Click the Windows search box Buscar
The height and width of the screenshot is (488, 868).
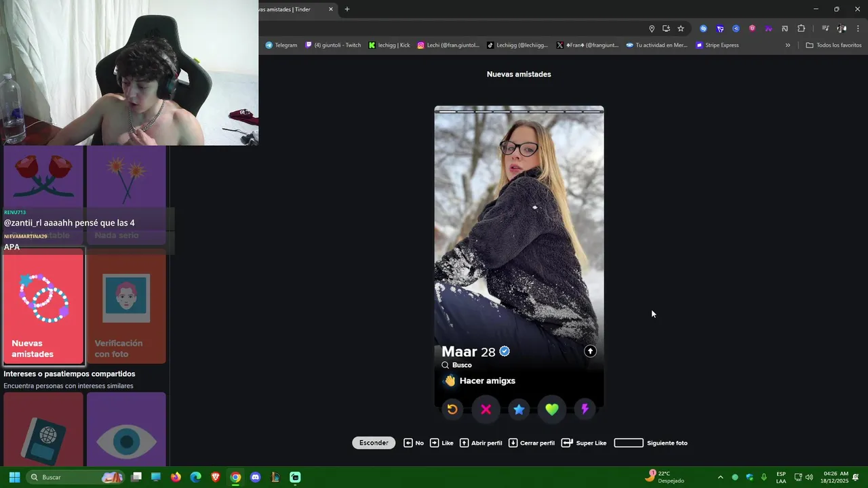[x=76, y=477]
